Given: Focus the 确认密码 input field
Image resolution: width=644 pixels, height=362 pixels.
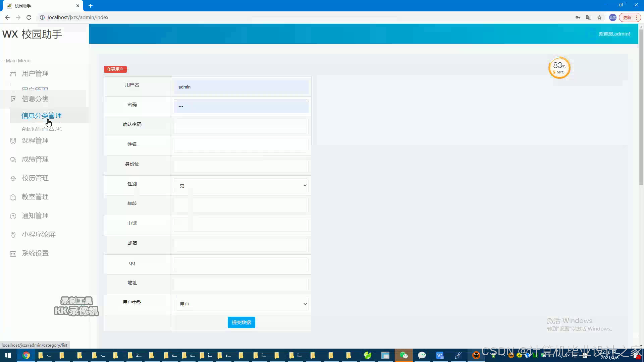Looking at the screenshot, I should tap(241, 126).
